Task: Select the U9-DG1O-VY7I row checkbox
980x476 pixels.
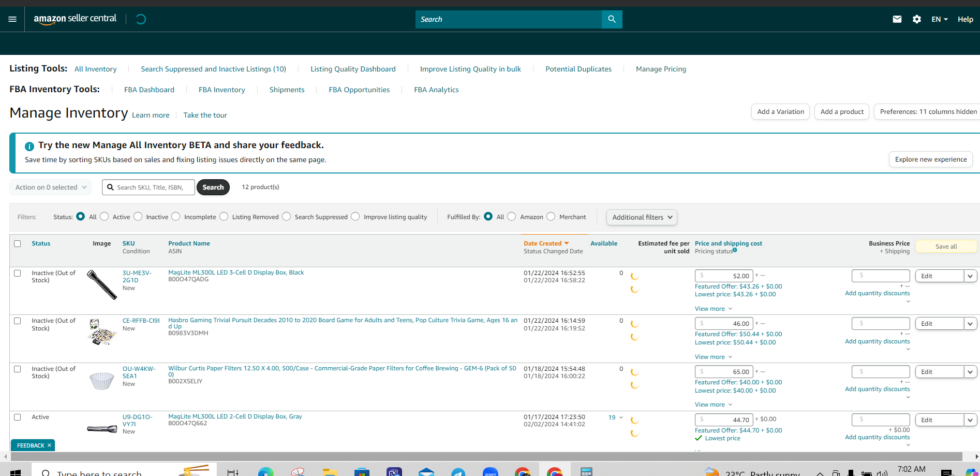Action: pyautogui.click(x=18, y=417)
